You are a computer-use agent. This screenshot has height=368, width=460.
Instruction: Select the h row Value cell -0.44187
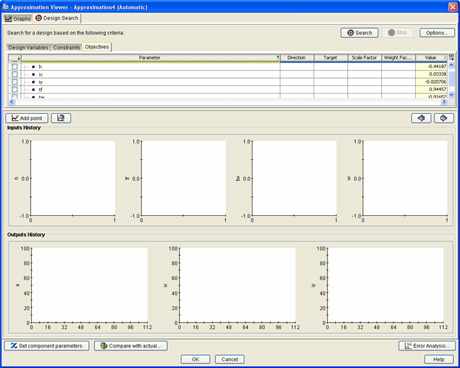click(431, 67)
